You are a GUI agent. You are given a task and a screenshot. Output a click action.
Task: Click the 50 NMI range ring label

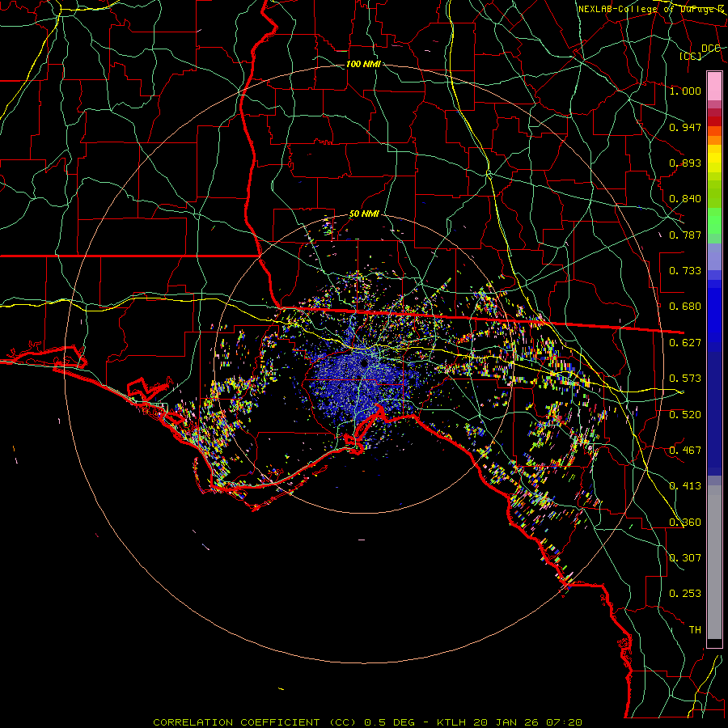[364, 214]
